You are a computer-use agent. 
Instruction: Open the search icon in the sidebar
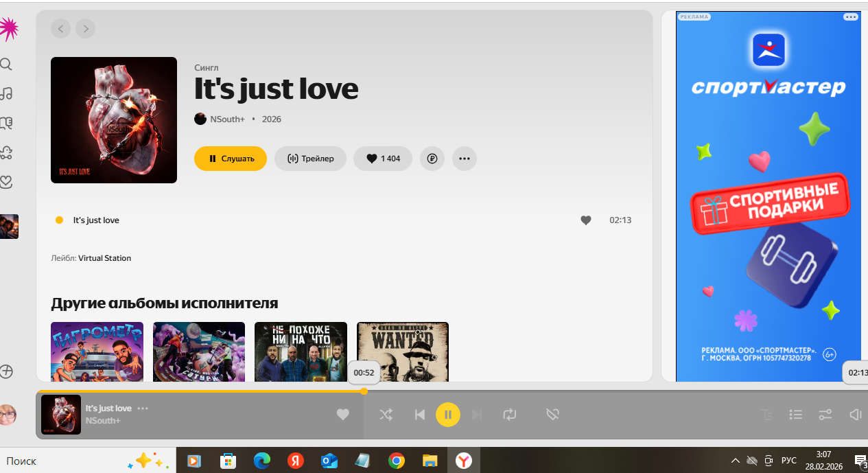click(6, 65)
